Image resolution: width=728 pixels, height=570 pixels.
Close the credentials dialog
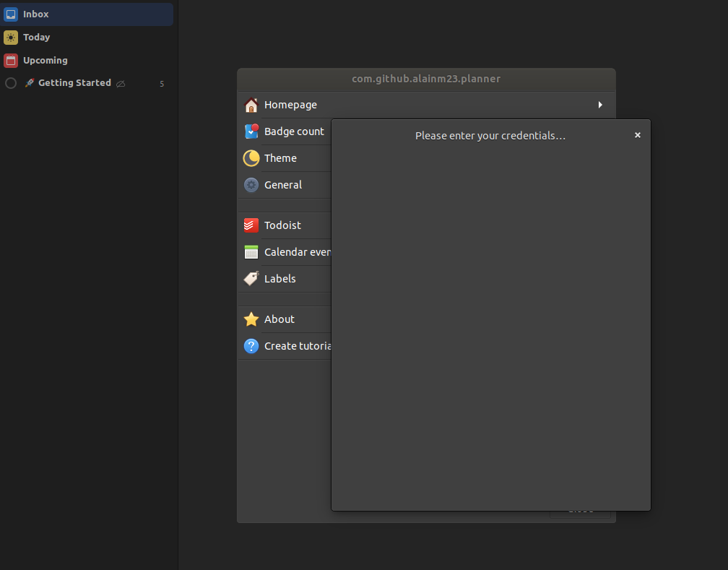pos(638,135)
